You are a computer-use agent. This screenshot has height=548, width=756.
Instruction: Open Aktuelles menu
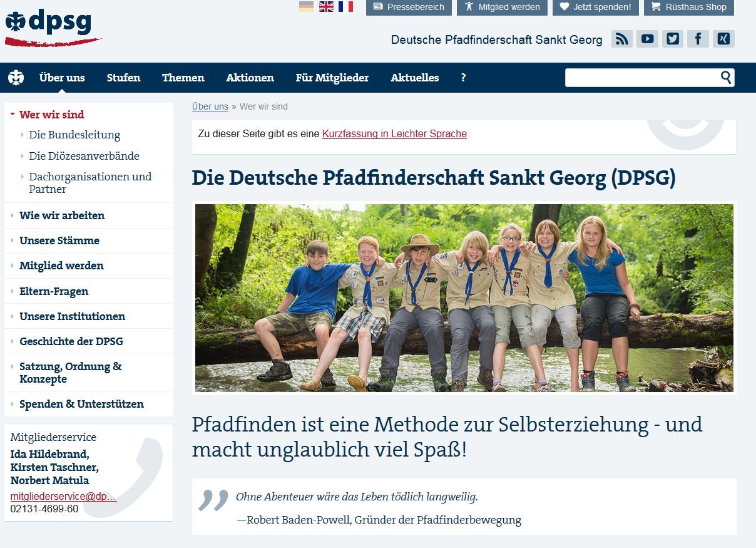click(x=415, y=78)
